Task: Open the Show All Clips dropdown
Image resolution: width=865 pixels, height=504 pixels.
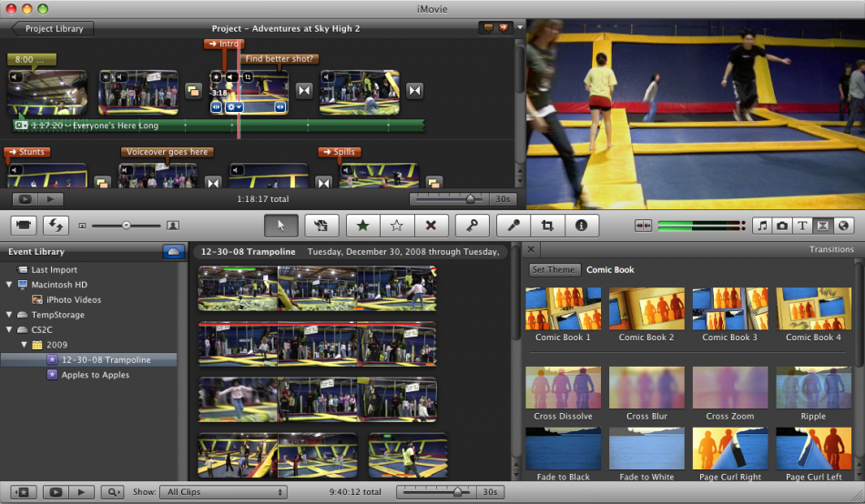Action: coord(224,492)
